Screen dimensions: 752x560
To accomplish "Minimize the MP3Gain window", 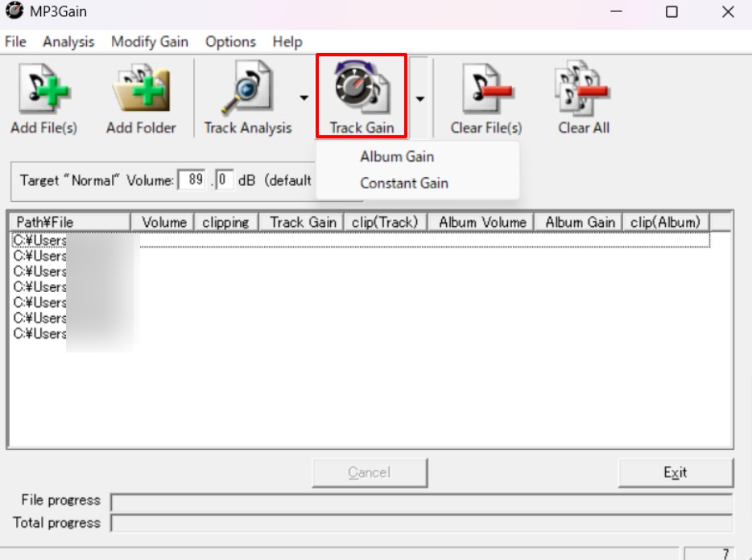I will tap(616, 11).
